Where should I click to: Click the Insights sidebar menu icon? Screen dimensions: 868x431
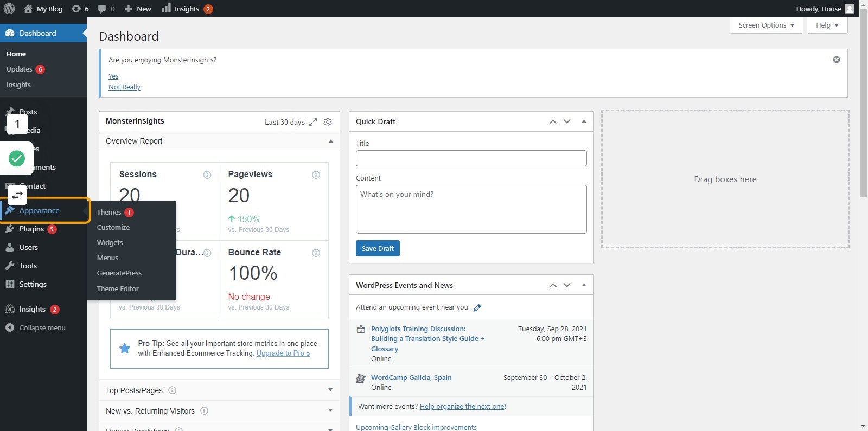[10, 309]
